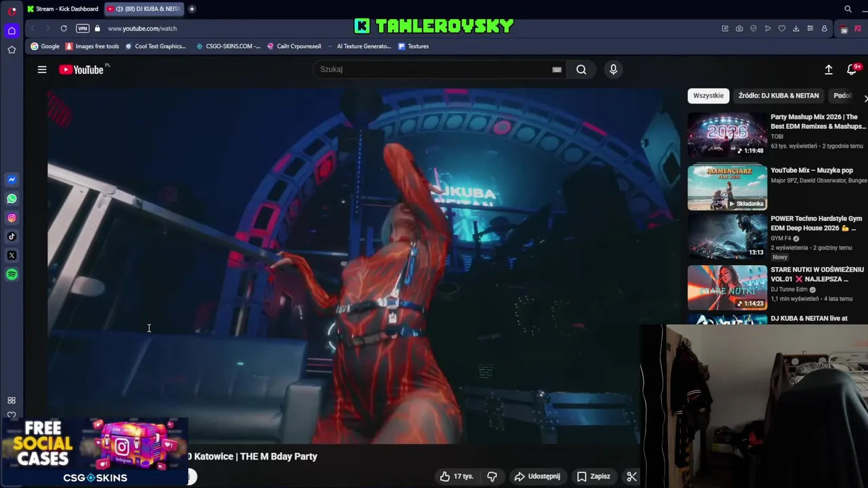Open the easy setup sliders icon
This screenshot has height=488, width=868.
pos(810,28)
